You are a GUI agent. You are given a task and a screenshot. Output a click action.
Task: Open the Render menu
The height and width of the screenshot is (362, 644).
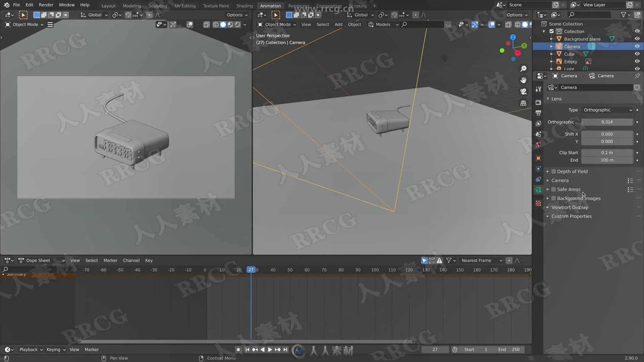pyautogui.click(x=46, y=5)
